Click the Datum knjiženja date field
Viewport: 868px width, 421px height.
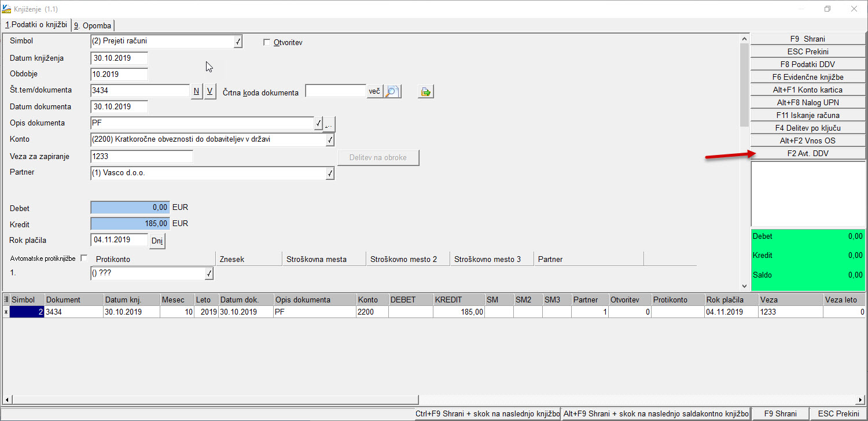click(x=119, y=58)
